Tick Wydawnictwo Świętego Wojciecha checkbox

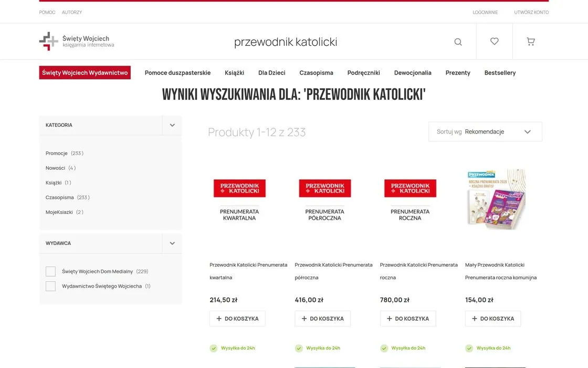(50, 286)
